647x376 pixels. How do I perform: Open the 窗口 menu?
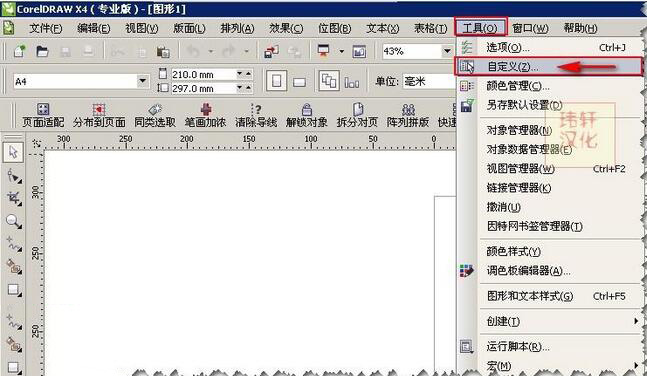point(530,28)
